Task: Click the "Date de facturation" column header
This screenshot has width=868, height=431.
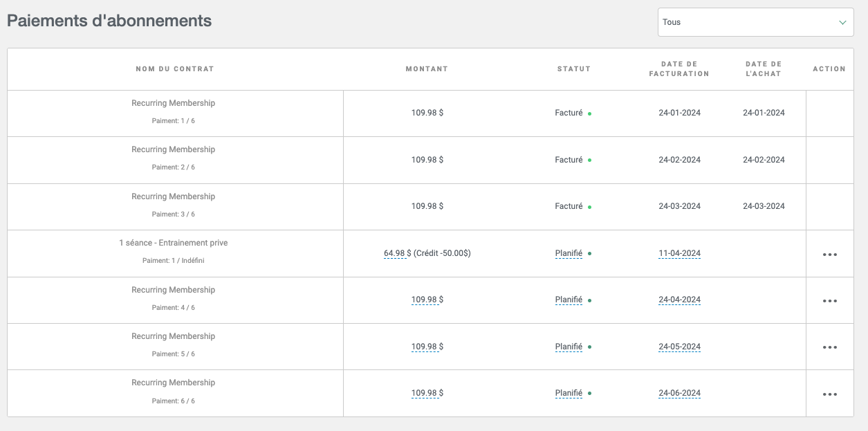Action: pyautogui.click(x=679, y=69)
